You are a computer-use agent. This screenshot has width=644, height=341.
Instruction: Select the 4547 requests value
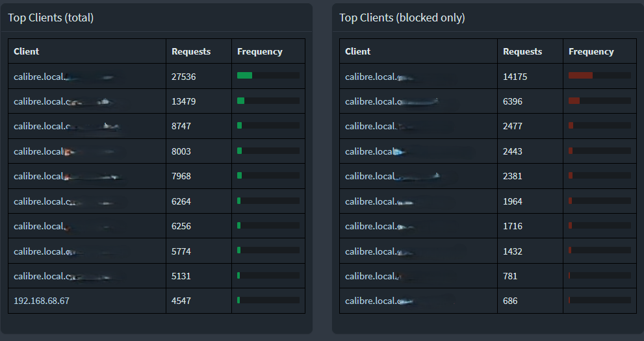click(x=181, y=301)
